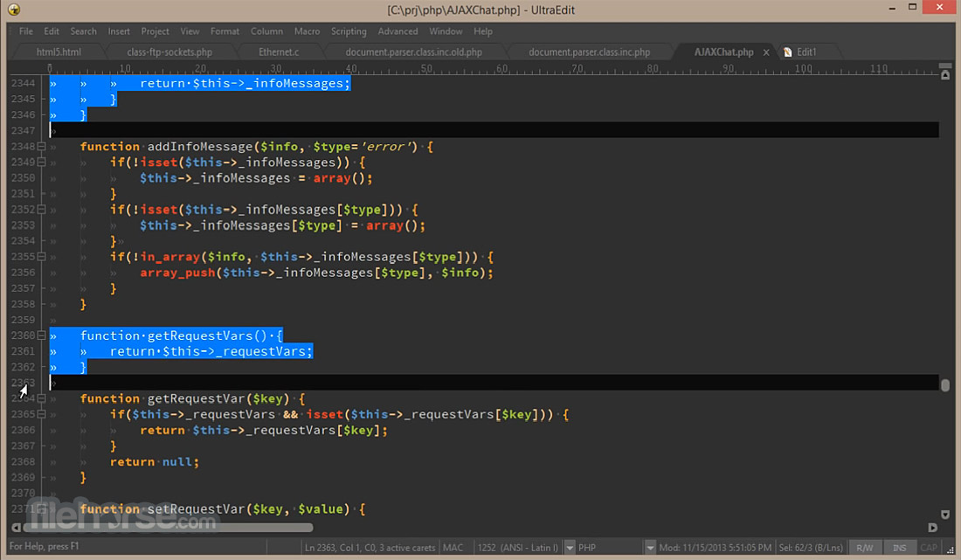Screen dimensions: 961x560
Task: Collapse the getRequestVars fold at line 2360
Action: click(42, 335)
